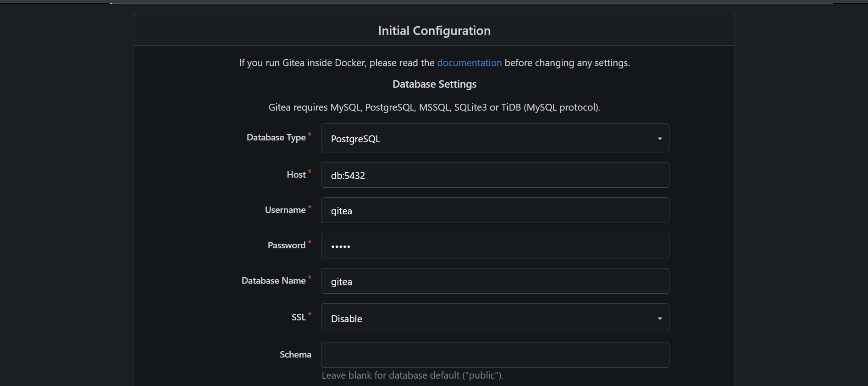This screenshot has height=386, width=868.
Task: Click the Initial Configuration heading
Action: click(x=434, y=31)
